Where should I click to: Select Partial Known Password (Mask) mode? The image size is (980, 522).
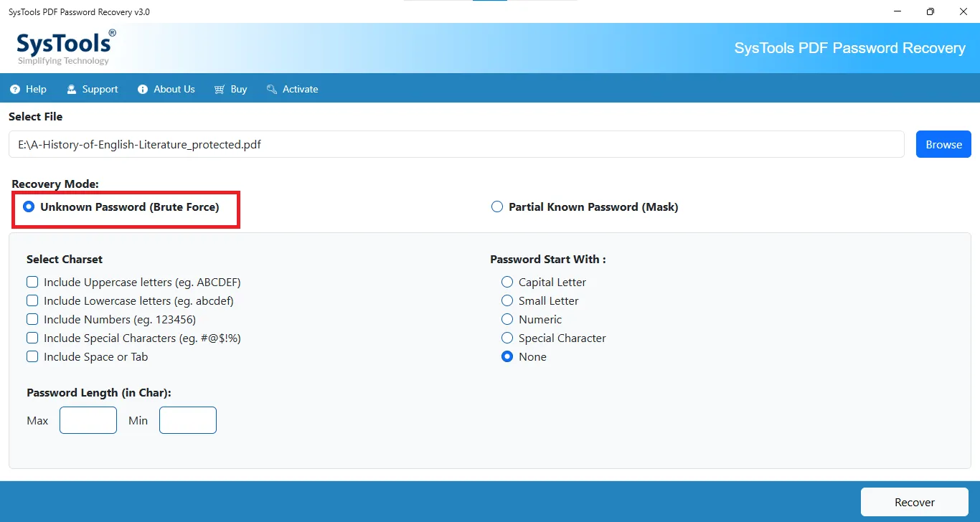coord(497,207)
